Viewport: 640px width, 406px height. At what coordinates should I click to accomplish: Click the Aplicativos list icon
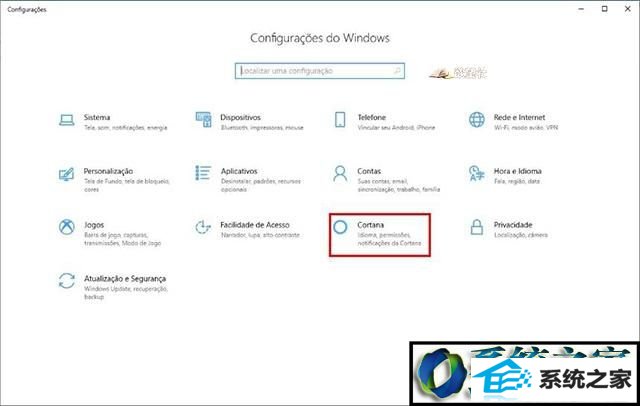pyautogui.click(x=203, y=175)
